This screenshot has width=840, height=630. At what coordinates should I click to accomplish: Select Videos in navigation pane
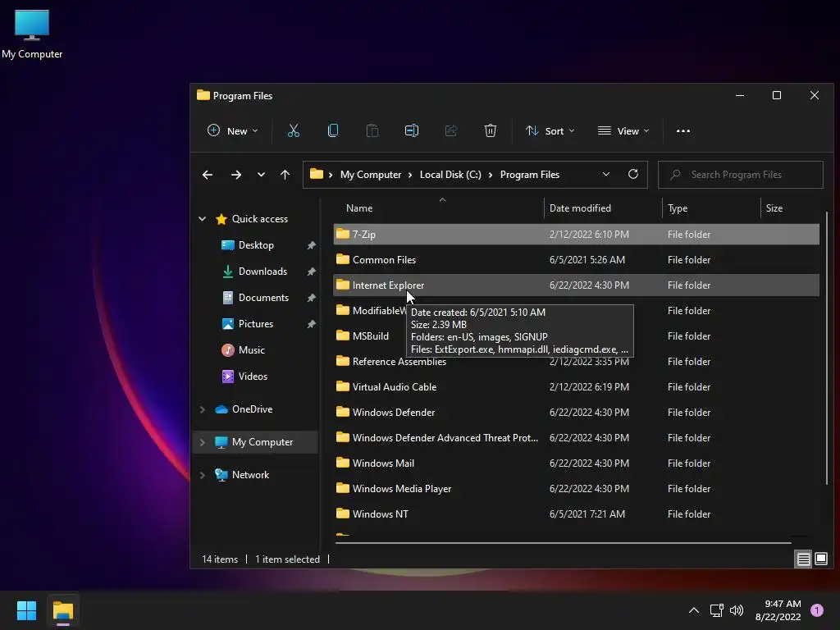(253, 377)
